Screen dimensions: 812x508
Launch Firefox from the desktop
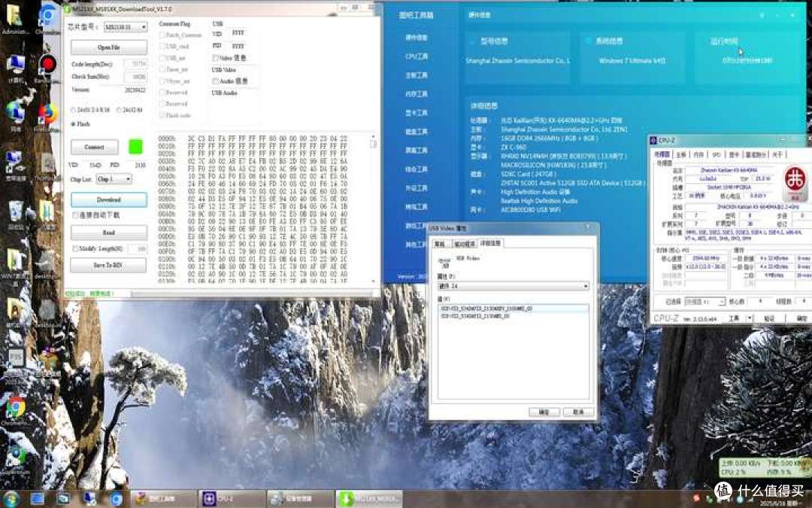[47, 114]
